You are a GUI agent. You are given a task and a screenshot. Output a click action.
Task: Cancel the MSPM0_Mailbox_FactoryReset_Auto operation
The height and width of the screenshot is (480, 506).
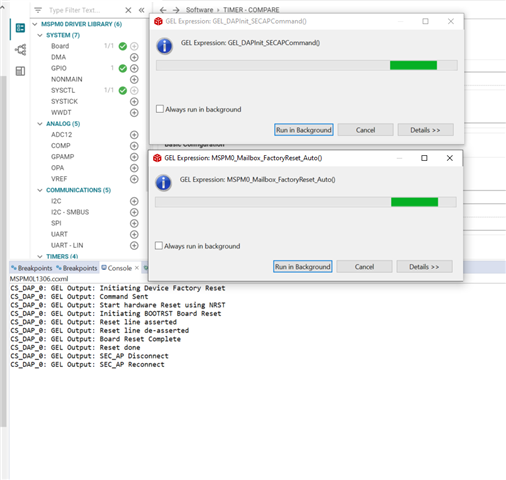coord(364,267)
